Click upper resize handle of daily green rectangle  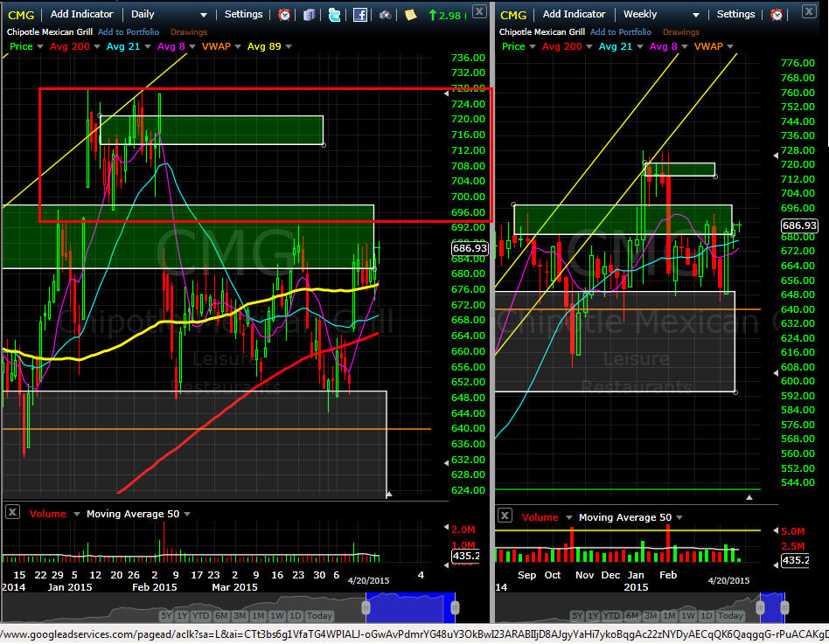(x=100, y=115)
